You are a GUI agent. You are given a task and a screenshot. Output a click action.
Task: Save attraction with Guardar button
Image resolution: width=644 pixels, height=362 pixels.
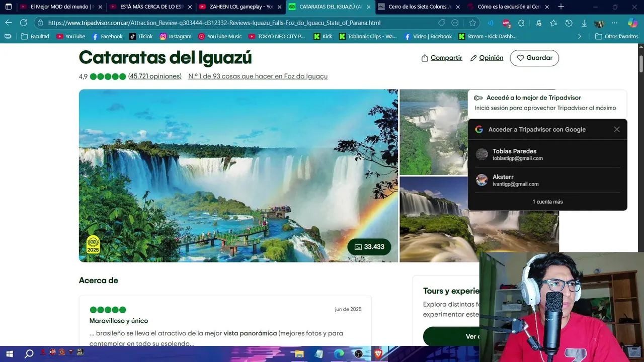pos(534,58)
